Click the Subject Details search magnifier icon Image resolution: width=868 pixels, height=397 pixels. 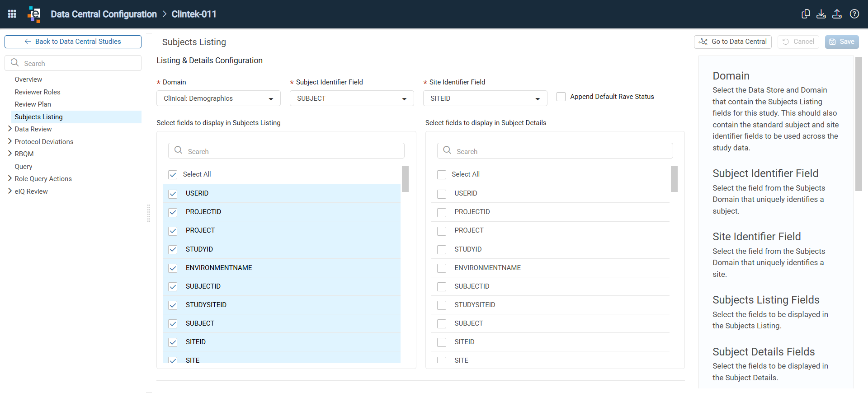[x=447, y=150]
